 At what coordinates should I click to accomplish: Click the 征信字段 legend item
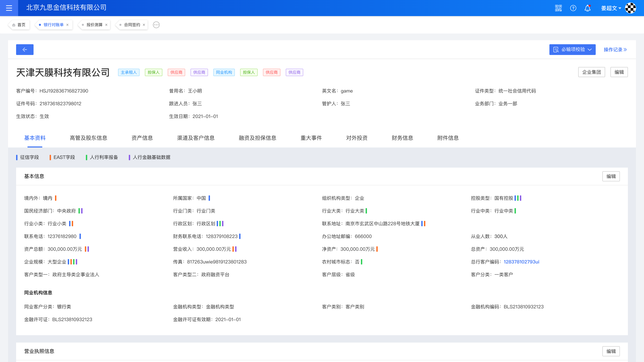click(x=28, y=157)
